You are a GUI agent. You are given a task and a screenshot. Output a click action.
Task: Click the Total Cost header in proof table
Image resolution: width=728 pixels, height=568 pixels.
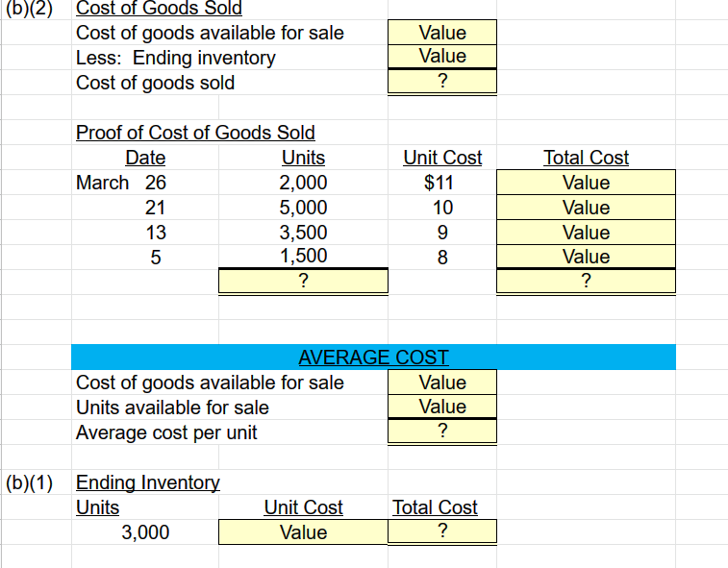(586, 158)
